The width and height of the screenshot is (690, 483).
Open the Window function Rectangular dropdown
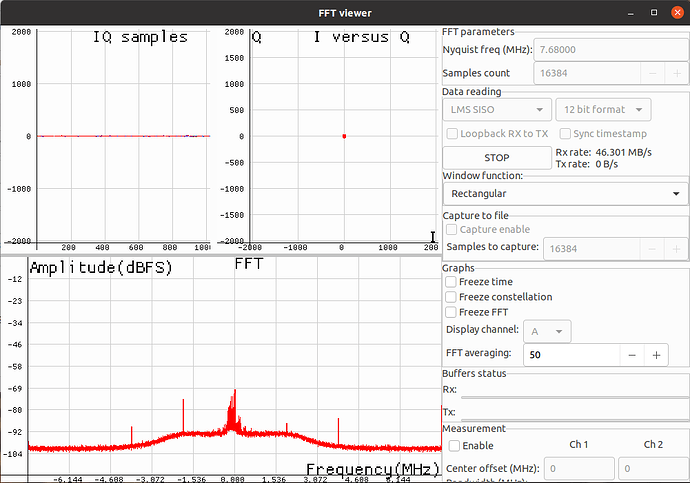point(565,193)
